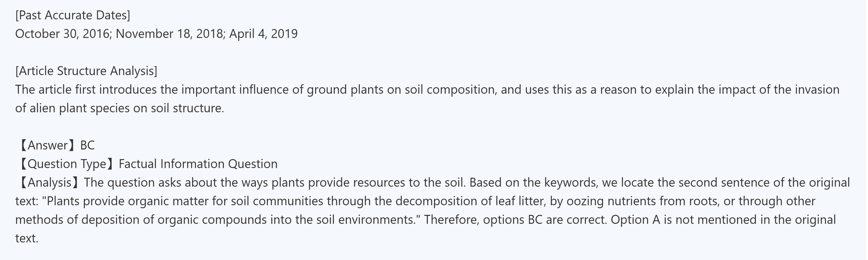
Task: Click the date April 4, 2019
Action: coord(263,34)
